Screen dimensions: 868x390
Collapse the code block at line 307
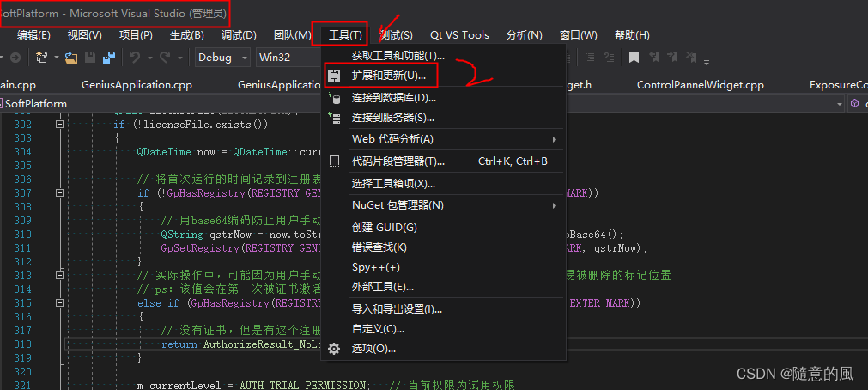[x=60, y=192]
